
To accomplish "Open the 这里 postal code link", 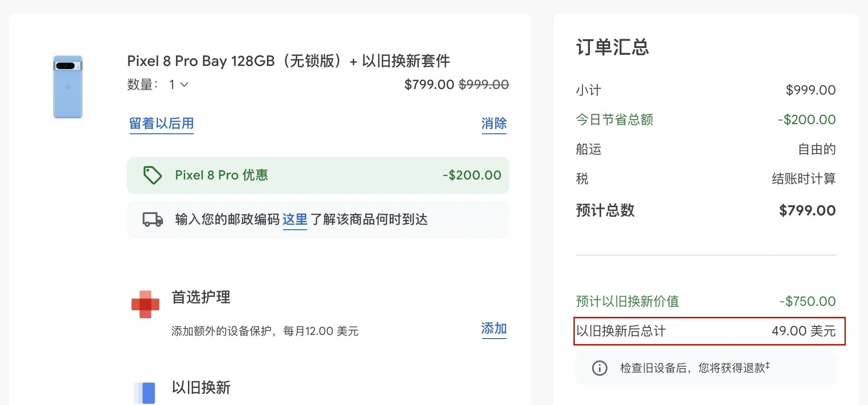I will [x=295, y=220].
